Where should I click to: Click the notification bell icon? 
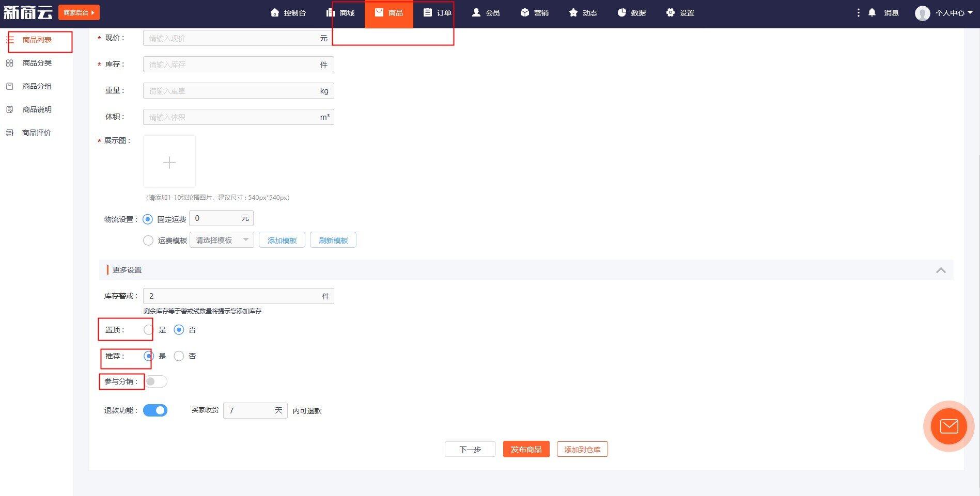[872, 12]
